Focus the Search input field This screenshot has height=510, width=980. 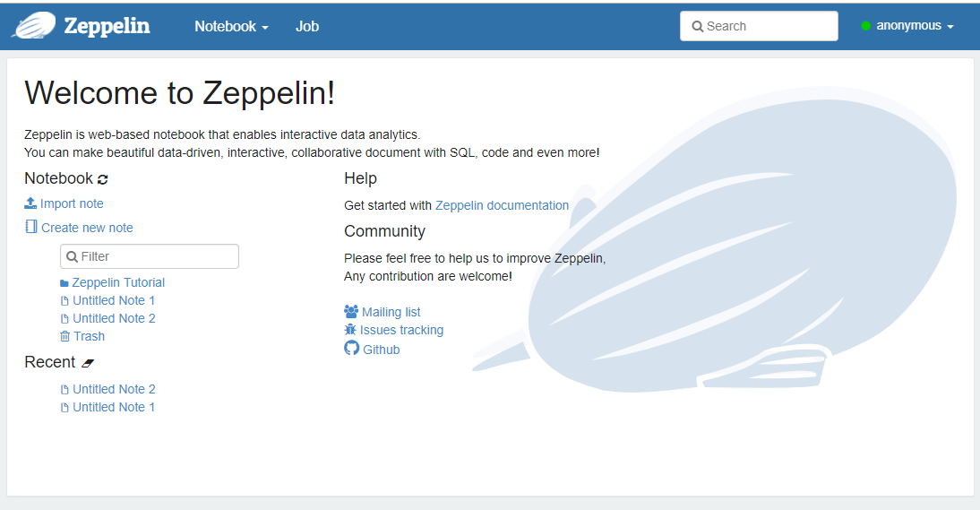[759, 26]
